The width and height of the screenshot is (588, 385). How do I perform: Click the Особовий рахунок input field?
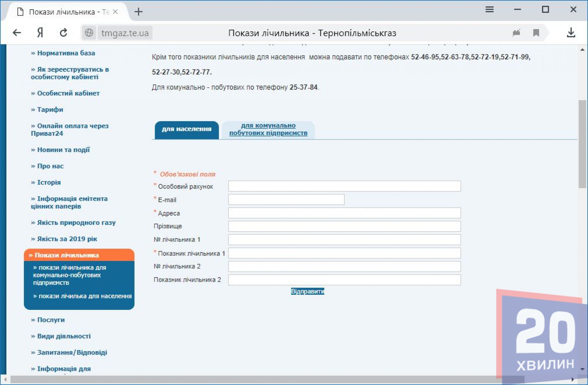344,186
